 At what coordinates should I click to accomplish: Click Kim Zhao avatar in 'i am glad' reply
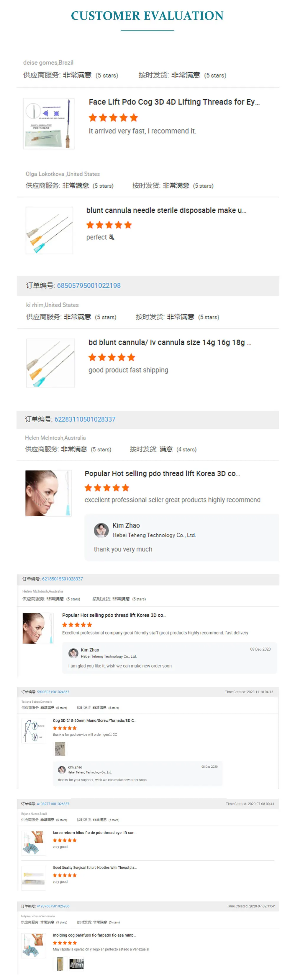point(73,653)
